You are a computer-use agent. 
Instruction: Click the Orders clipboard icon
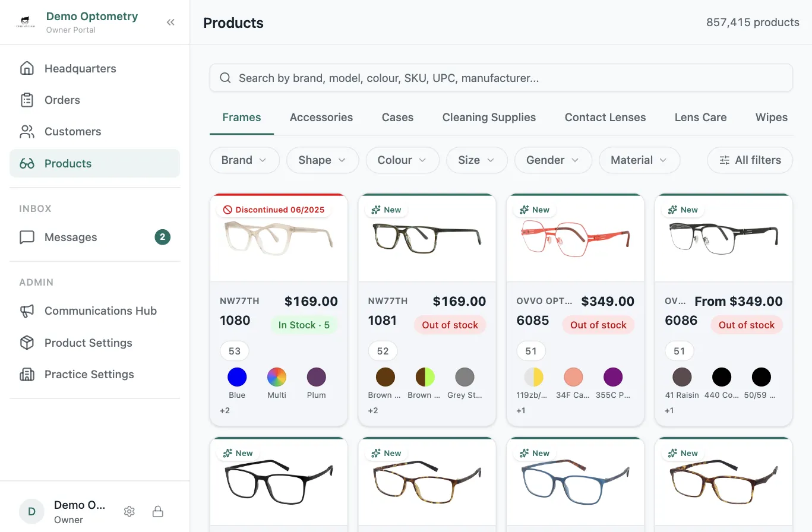27,100
